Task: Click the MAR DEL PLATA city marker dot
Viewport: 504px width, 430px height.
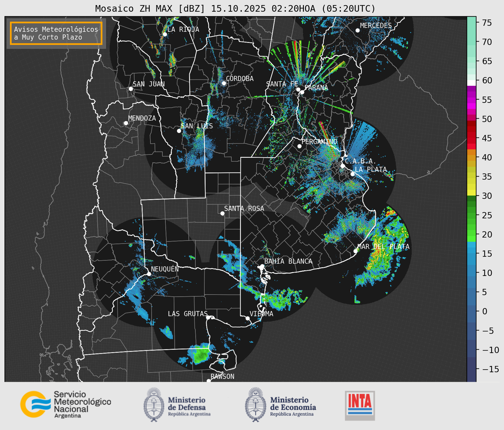Action: (356, 251)
